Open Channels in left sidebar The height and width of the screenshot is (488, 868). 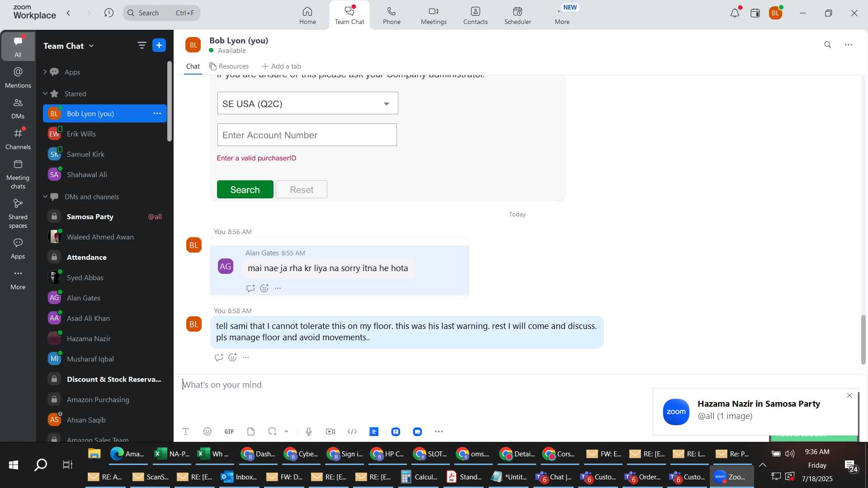coord(18,139)
